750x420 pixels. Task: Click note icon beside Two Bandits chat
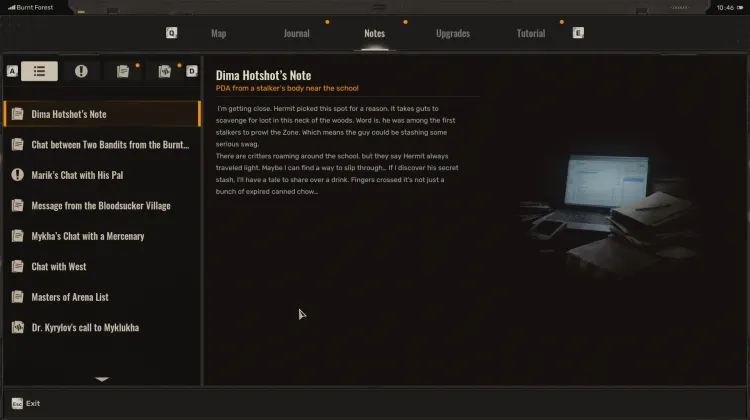[x=18, y=144]
